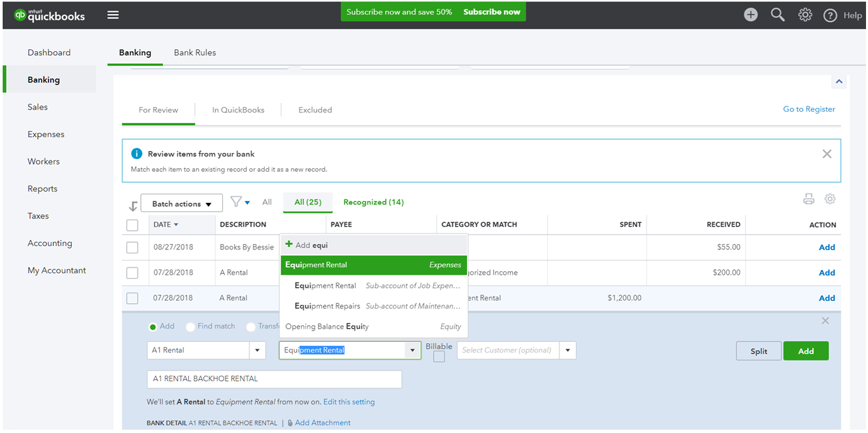The width and height of the screenshot is (868, 433).
Task: Click the green Add button
Action: coord(806,351)
